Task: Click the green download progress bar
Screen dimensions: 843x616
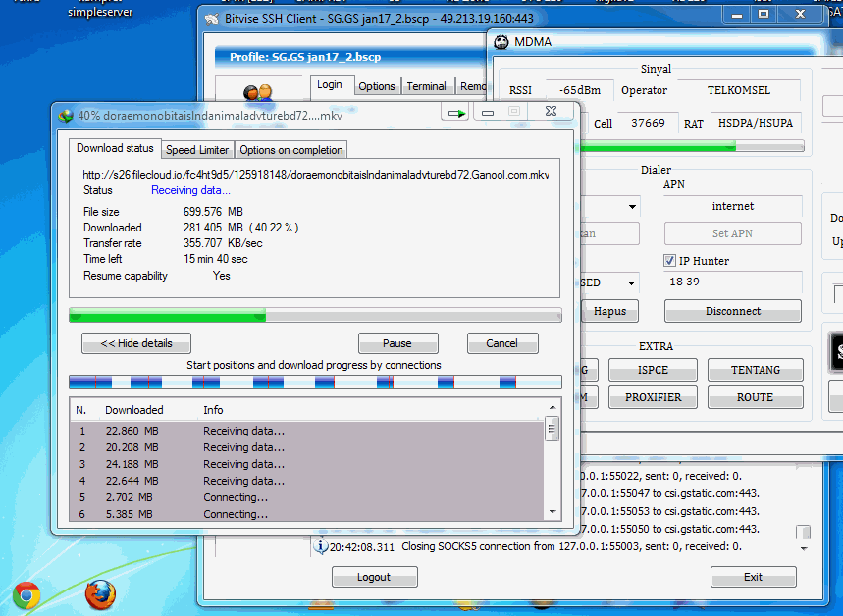Action: (315, 315)
